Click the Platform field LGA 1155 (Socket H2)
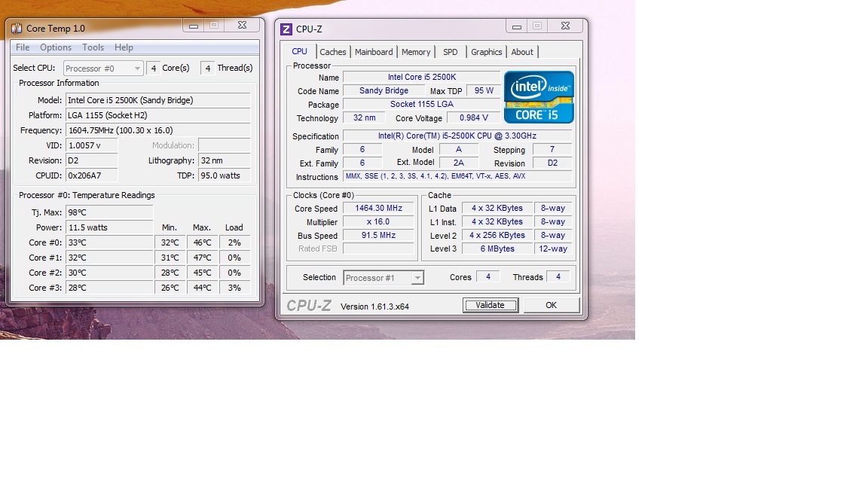 157,115
